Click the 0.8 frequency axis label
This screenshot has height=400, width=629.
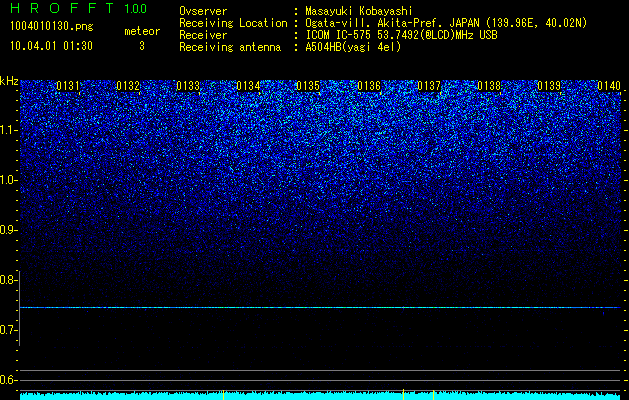[7, 280]
